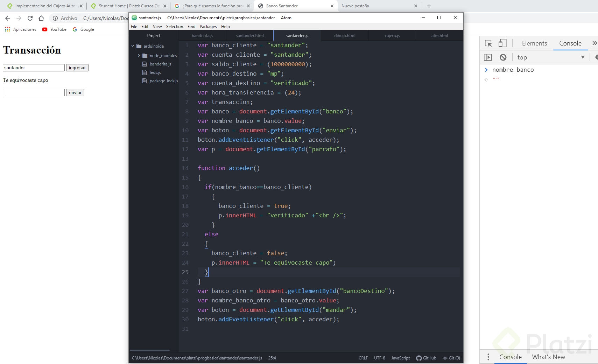Click the UTF-8 encoding indicator

pyautogui.click(x=380, y=358)
